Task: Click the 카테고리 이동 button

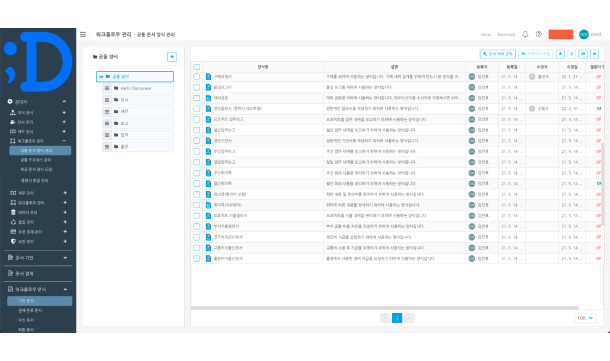Action: 536,54
